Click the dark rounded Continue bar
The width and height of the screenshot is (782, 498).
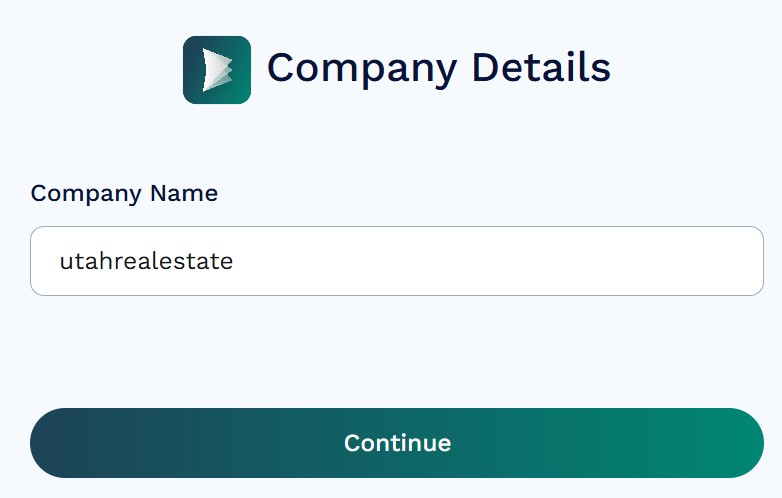coord(397,443)
